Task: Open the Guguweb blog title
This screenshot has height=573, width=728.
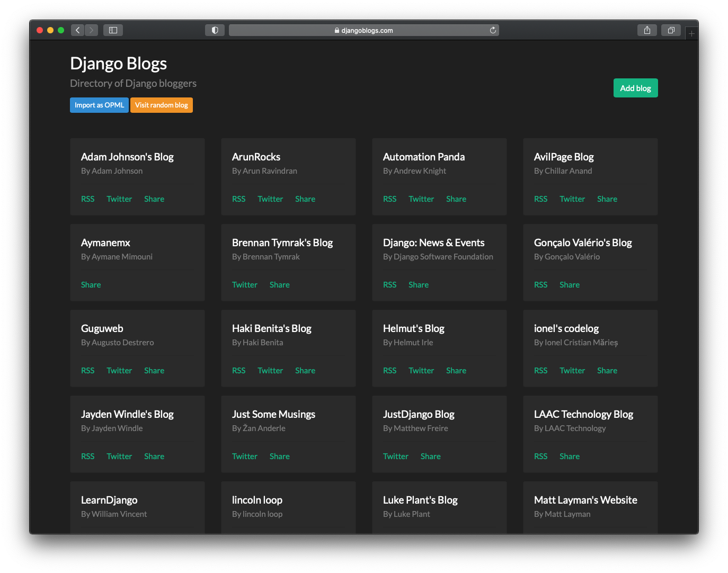Action: (102, 328)
